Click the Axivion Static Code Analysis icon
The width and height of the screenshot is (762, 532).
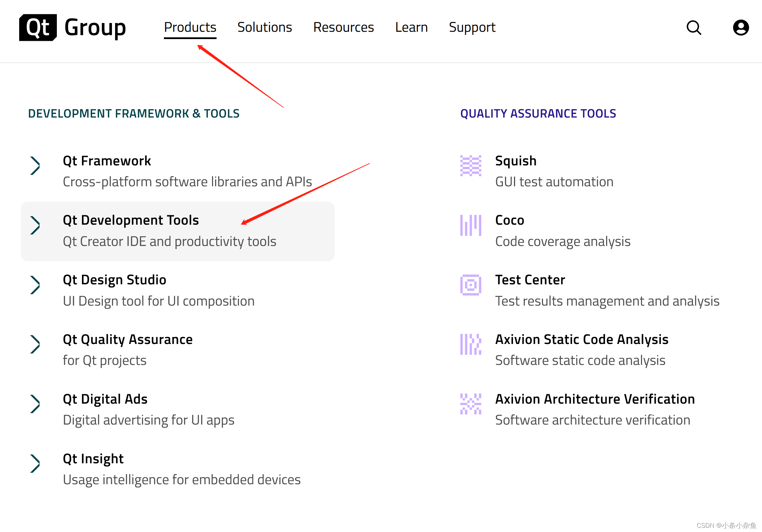click(470, 344)
